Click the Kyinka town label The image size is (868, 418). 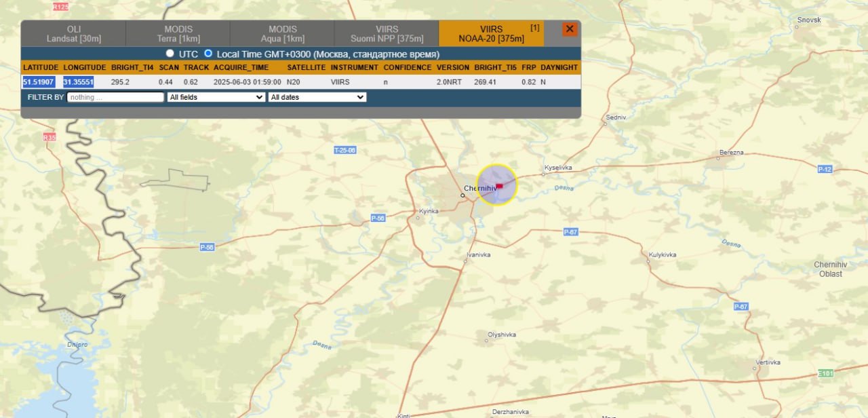[x=429, y=211]
